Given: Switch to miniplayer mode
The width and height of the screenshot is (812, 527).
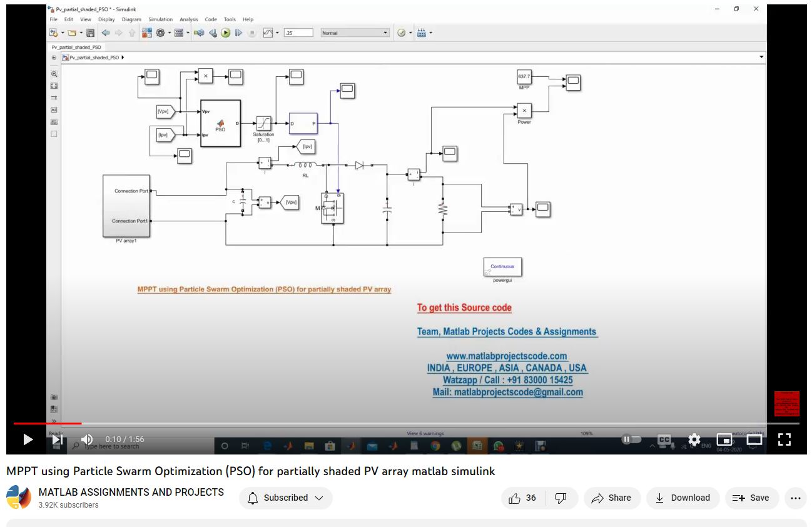Looking at the screenshot, I should [x=724, y=439].
